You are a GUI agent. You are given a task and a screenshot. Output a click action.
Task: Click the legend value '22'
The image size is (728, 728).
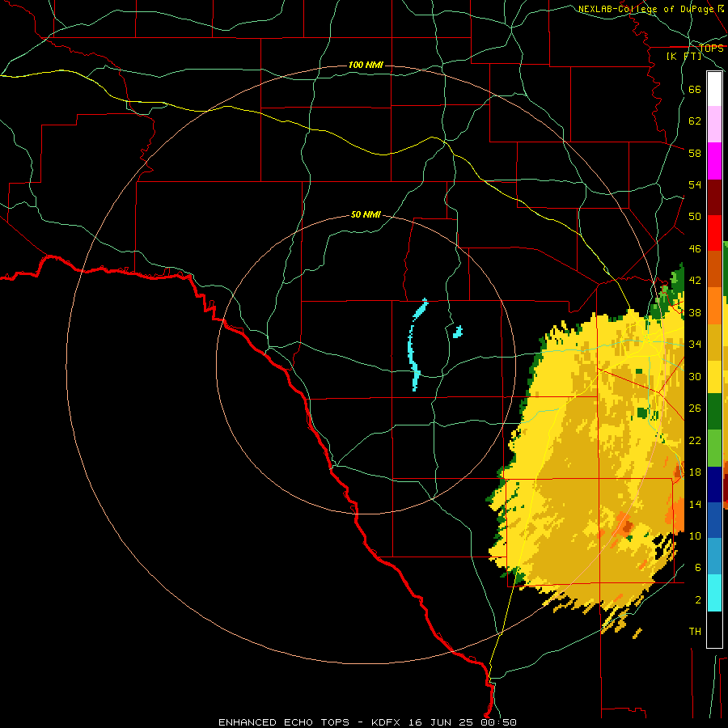(695, 440)
